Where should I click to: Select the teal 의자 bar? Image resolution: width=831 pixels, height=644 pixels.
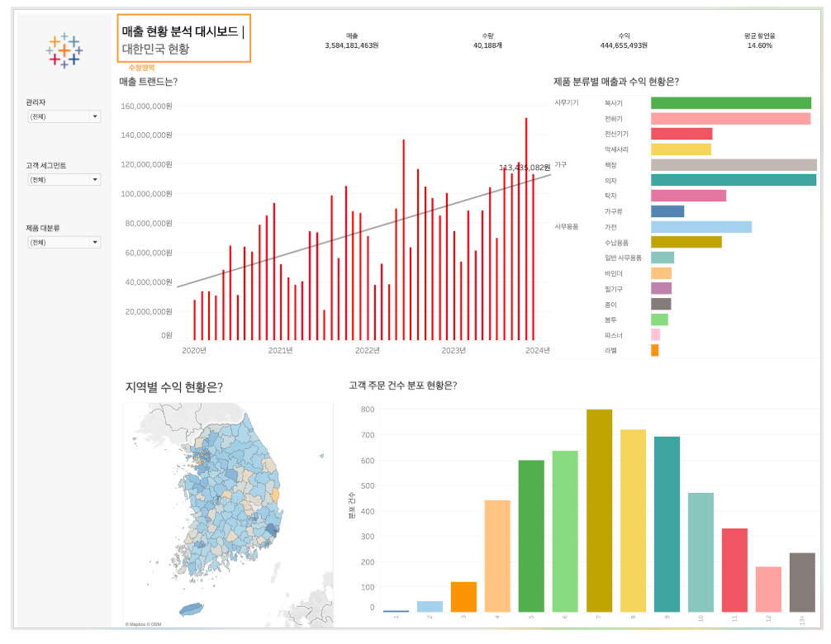[x=733, y=180]
